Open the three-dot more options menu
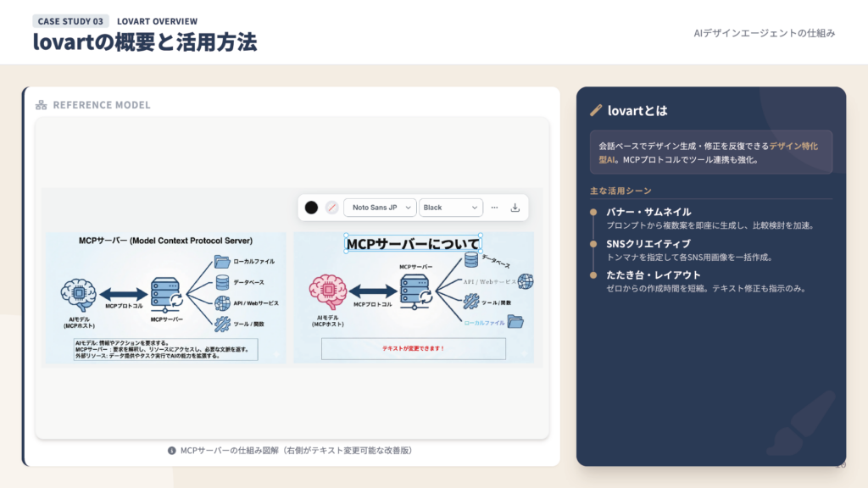Viewport: 868px width, 488px height. tap(494, 208)
